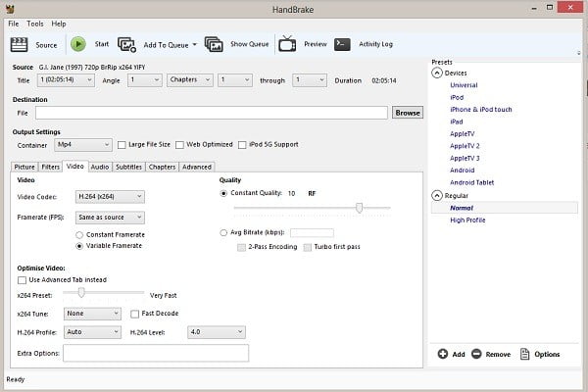Screen dimensions: 588x392
Task: Click the Preview television icon
Action: 288,44
